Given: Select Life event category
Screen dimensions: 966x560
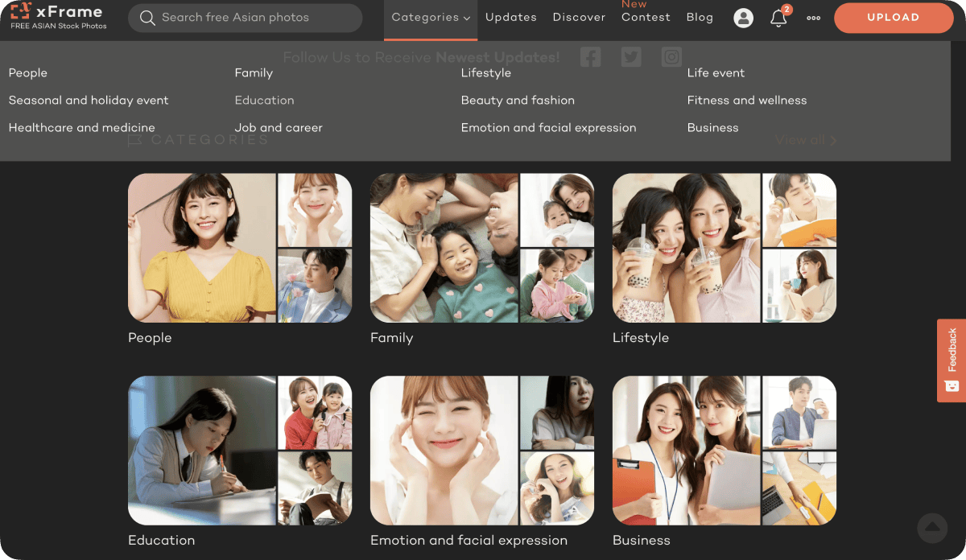Looking at the screenshot, I should click(x=716, y=73).
